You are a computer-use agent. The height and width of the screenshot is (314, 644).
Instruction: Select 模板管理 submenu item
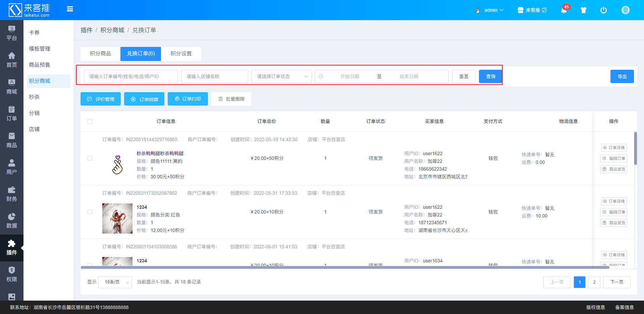(49, 49)
